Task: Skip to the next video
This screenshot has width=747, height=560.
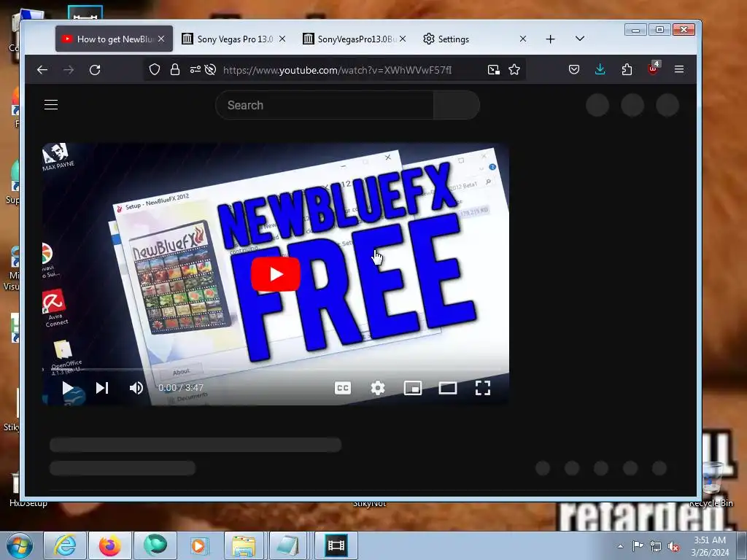Action: pos(102,388)
